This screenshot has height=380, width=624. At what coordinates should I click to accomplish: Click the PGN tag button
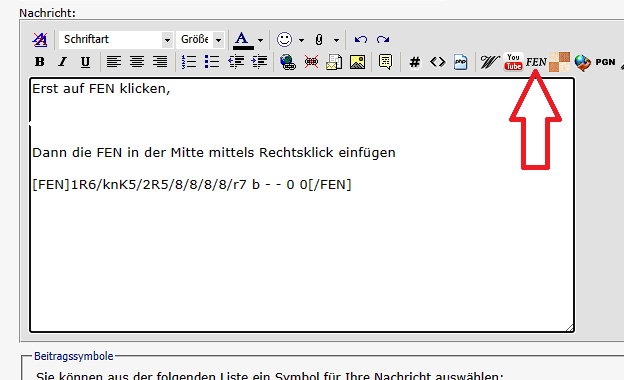click(605, 62)
